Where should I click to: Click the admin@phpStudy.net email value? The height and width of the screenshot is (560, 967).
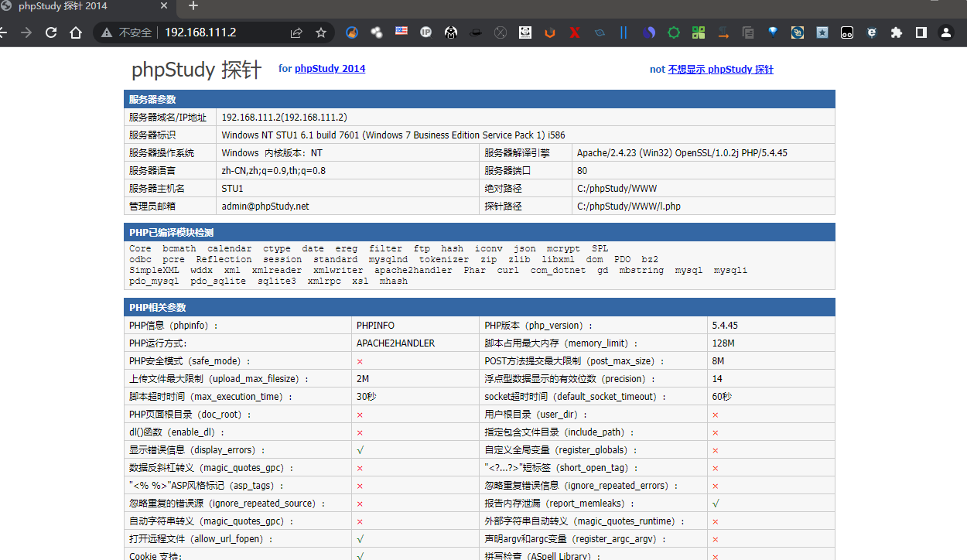point(265,207)
